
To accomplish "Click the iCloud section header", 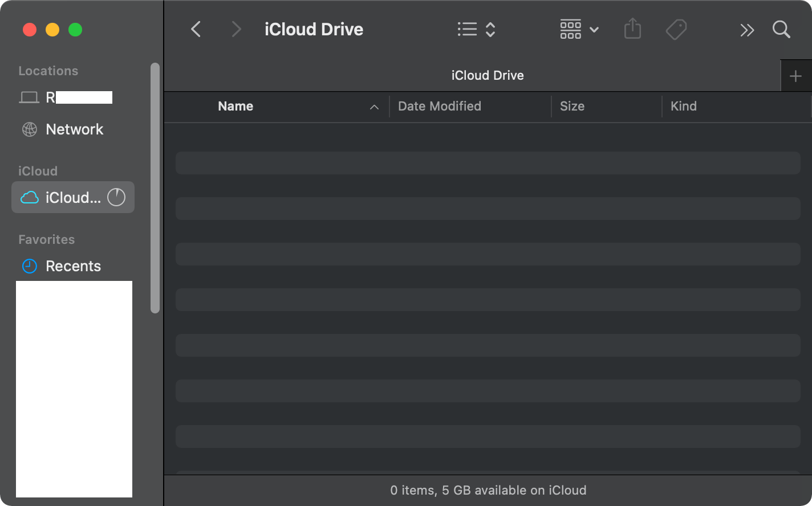I will pyautogui.click(x=38, y=171).
